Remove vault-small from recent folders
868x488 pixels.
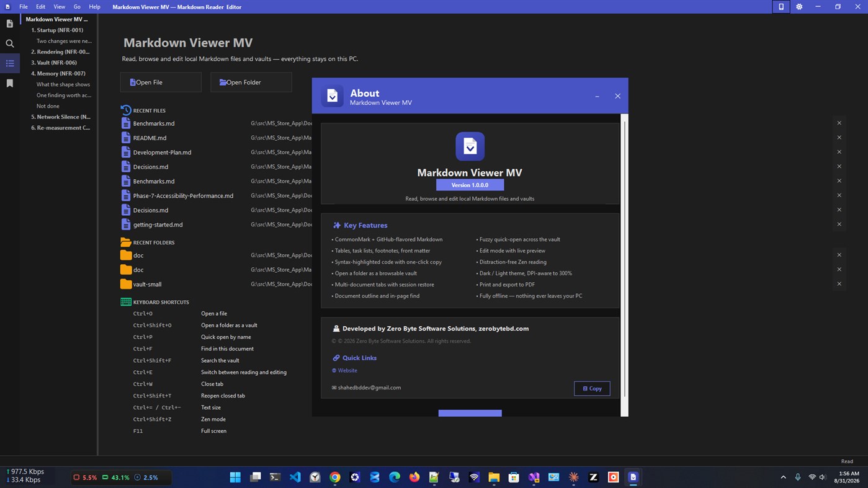point(839,284)
